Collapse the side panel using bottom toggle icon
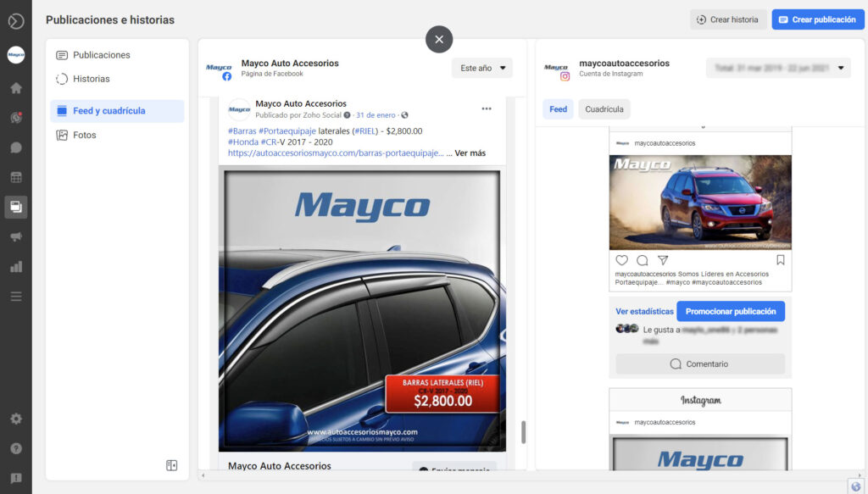This screenshot has height=494, width=868. tap(172, 465)
